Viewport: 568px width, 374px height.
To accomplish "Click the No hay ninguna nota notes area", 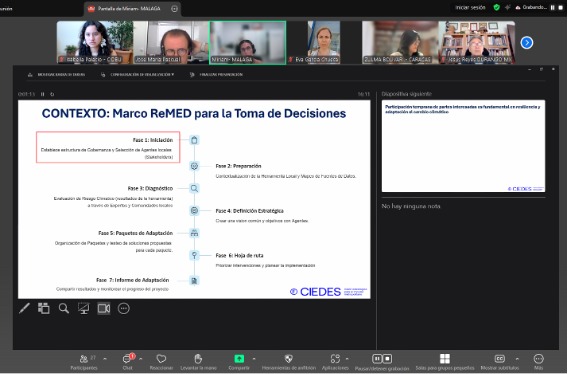I will coord(411,206).
